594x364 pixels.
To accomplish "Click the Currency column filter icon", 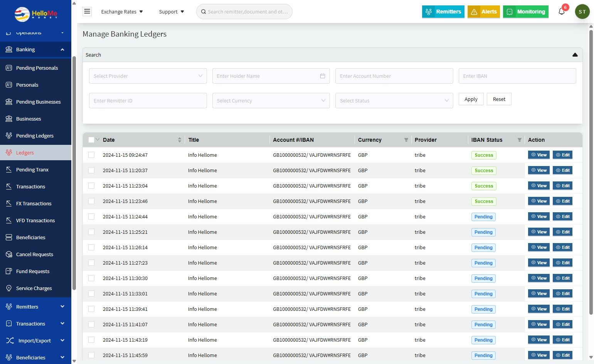I will point(406,140).
